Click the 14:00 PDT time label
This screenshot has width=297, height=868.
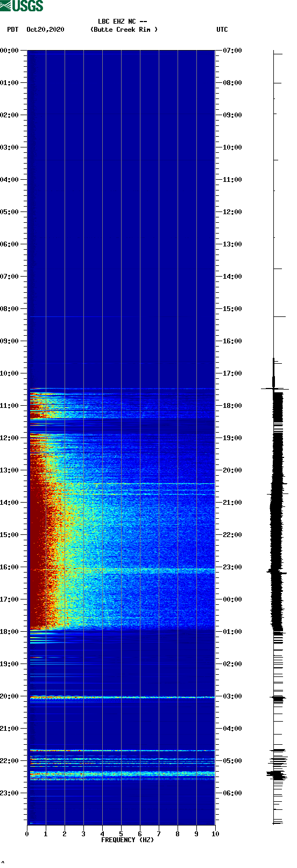10,503
